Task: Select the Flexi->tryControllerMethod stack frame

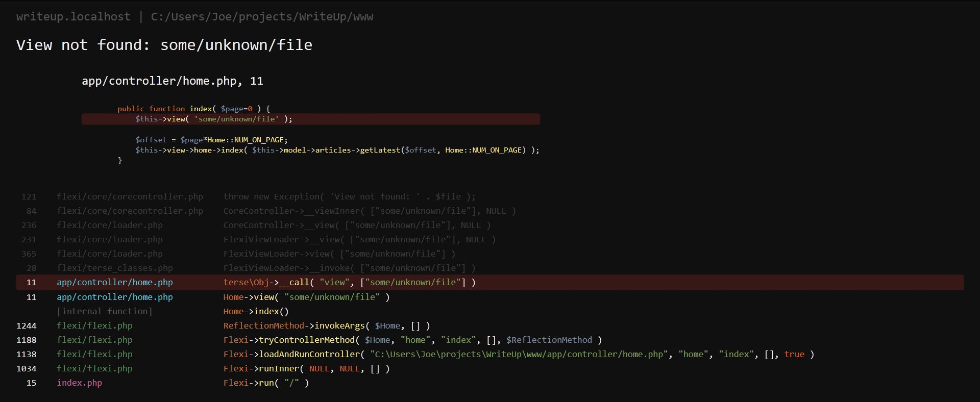Action: [x=490, y=340]
